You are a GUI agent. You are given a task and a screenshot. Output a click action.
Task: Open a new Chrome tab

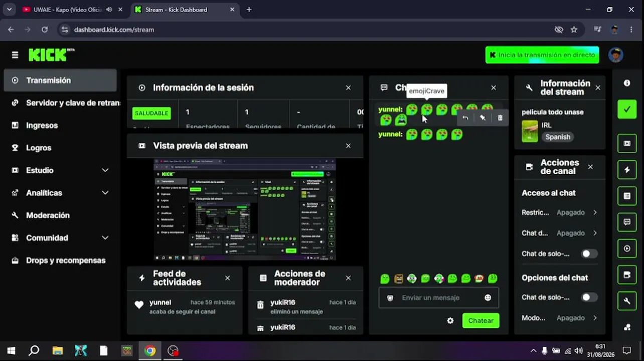click(249, 10)
